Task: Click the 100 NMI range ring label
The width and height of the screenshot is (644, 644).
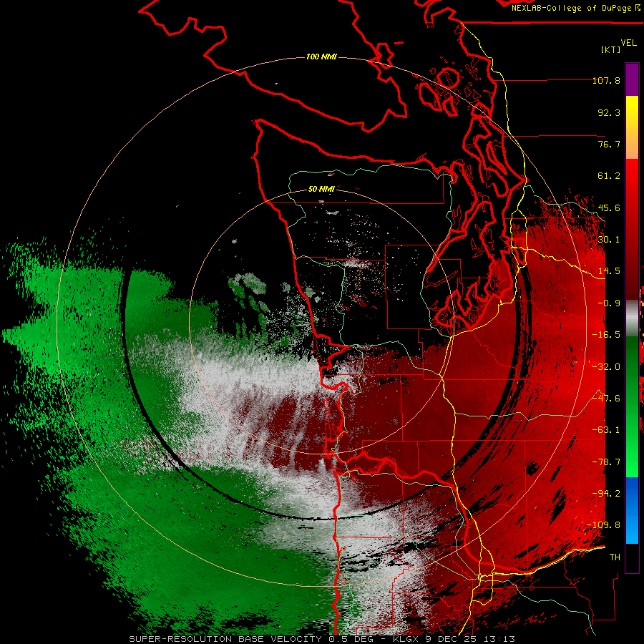Action: click(x=321, y=57)
